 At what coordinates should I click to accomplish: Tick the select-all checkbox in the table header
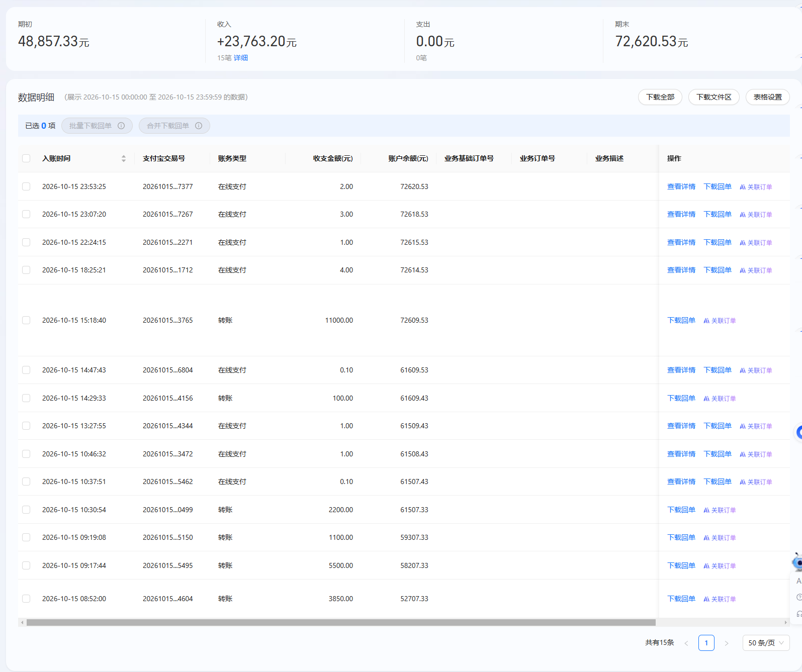click(x=26, y=158)
